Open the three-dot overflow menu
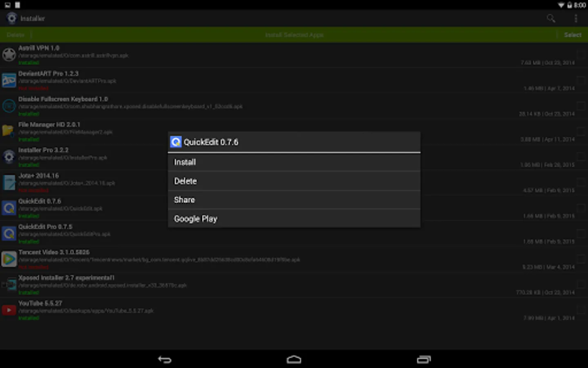 coord(576,18)
